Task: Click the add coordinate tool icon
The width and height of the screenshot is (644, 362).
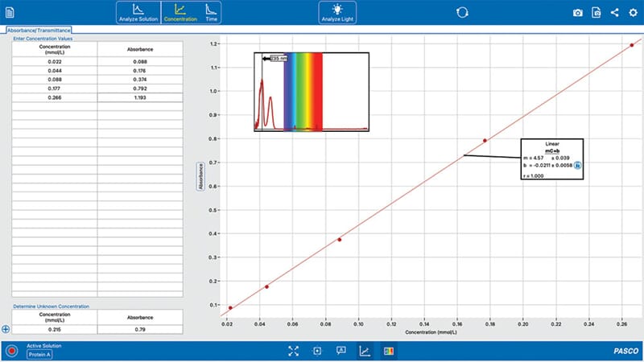Action: [x=317, y=351]
